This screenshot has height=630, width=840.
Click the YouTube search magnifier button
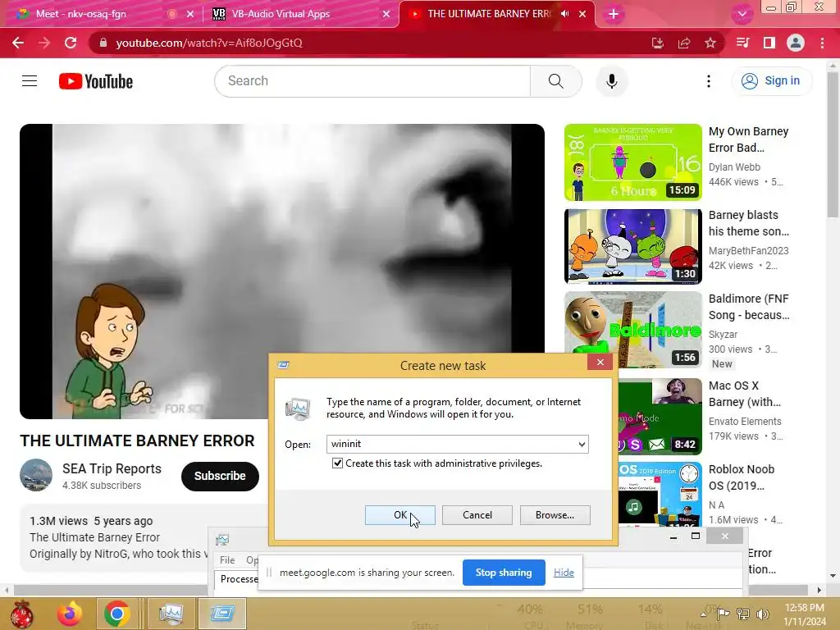556,81
